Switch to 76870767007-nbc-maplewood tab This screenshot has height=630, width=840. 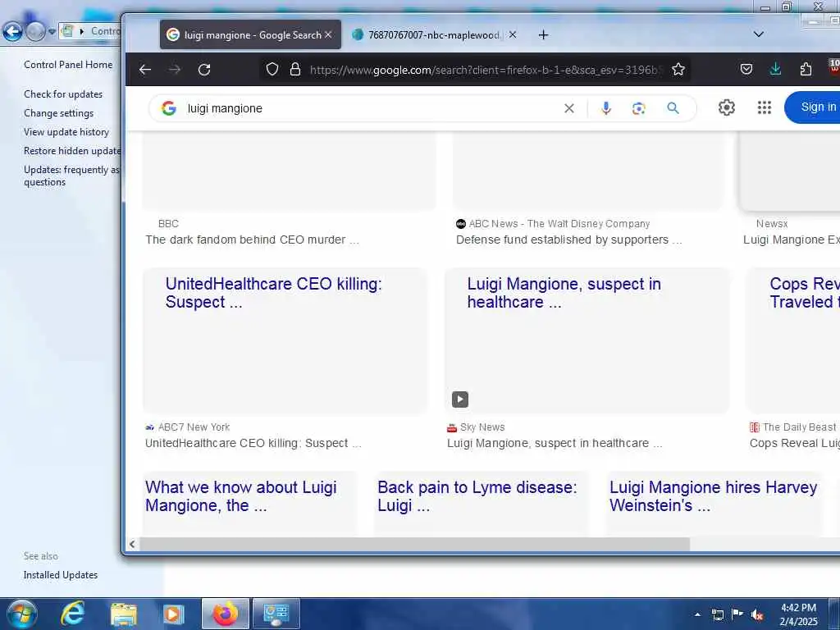pyautogui.click(x=435, y=34)
